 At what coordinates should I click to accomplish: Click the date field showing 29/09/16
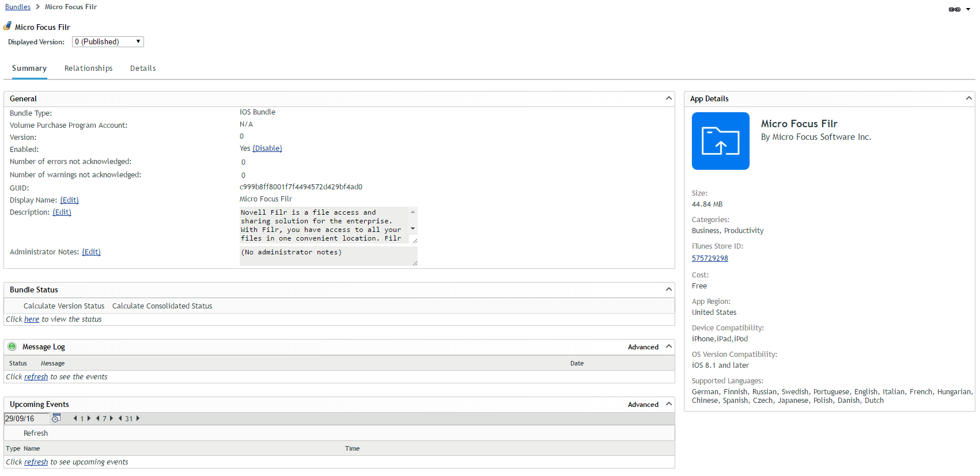point(27,418)
